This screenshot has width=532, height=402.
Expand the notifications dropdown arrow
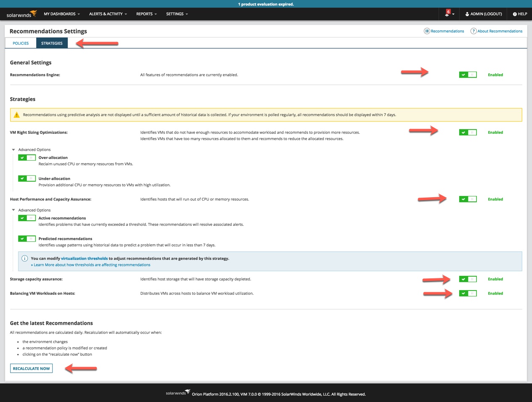[x=453, y=15]
